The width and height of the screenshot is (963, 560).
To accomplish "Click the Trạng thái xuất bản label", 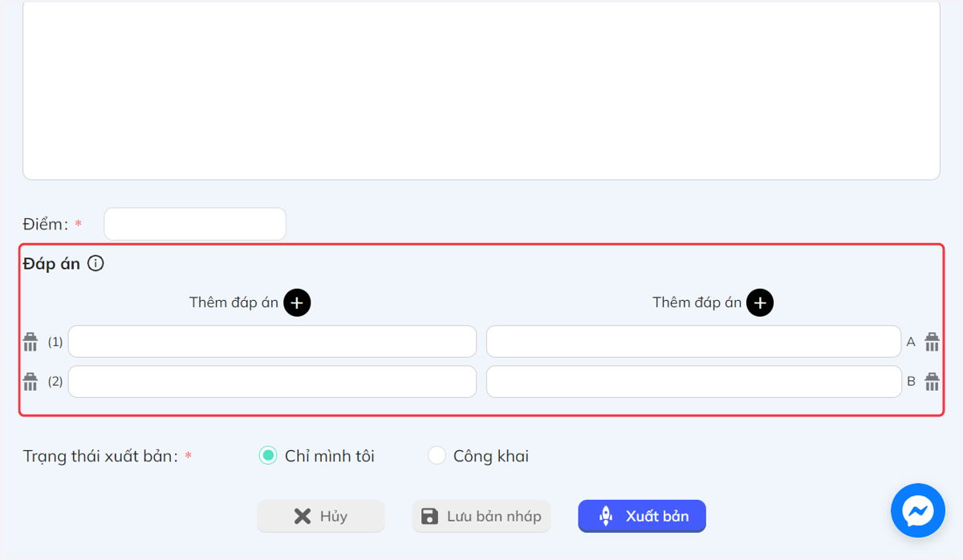I will pos(100,457).
